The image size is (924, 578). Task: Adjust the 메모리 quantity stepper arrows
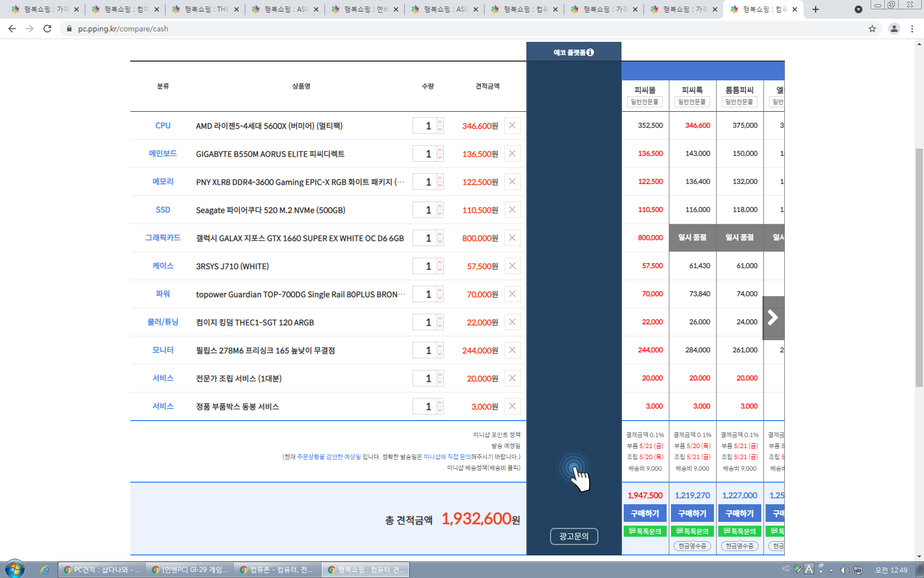pyautogui.click(x=440, y=182)
